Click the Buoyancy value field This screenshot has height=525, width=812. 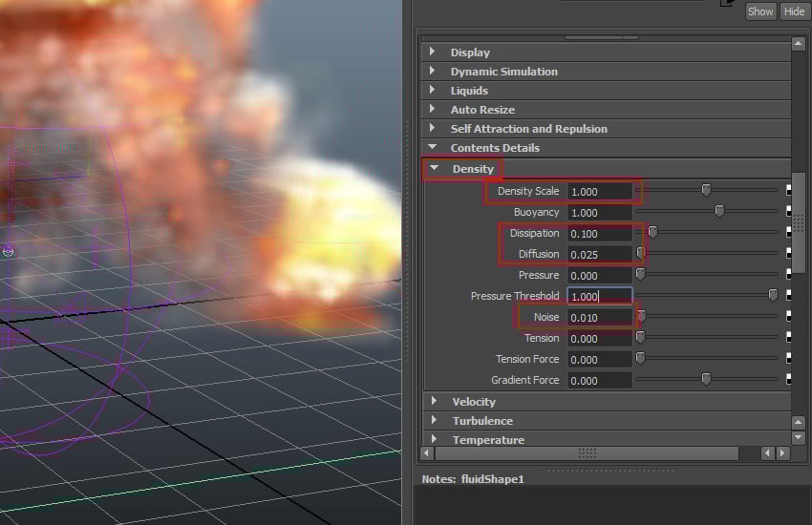(x=599, y=213)
